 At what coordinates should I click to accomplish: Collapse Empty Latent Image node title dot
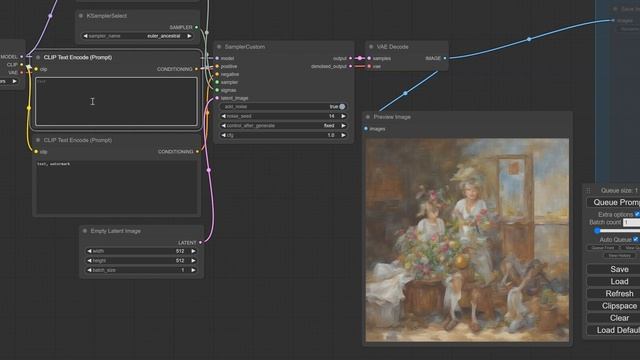pos(85,231)
